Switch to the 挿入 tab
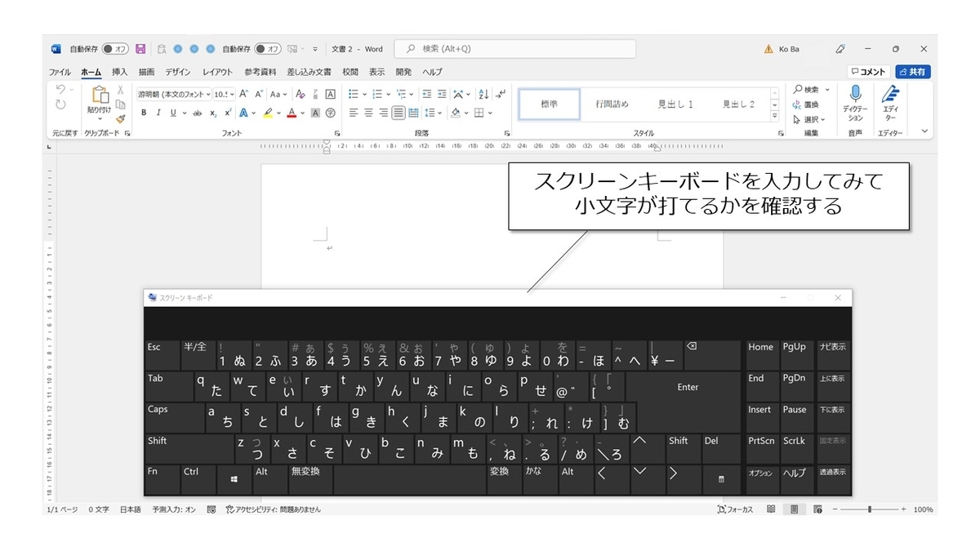The width and height of the screenshot is (980, 551). [120, 72]
